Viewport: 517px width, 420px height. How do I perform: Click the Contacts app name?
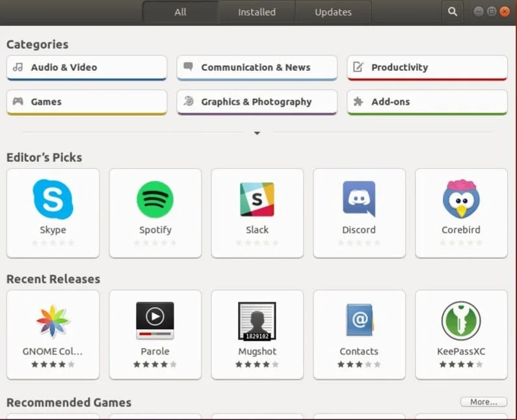coord(359,352)
